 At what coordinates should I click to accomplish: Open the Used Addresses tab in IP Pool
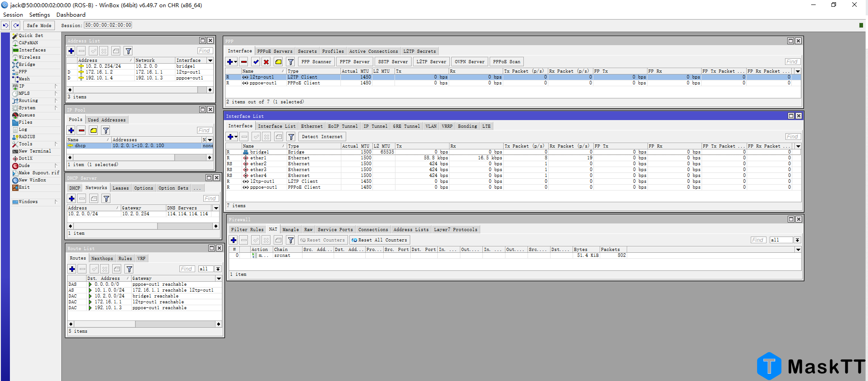coord(107,120)
